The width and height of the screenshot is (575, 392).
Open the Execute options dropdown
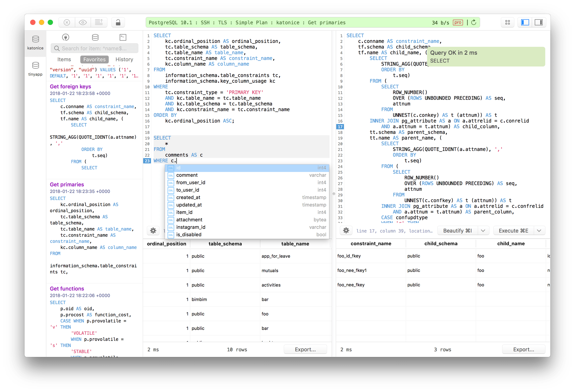coord(539,230)
